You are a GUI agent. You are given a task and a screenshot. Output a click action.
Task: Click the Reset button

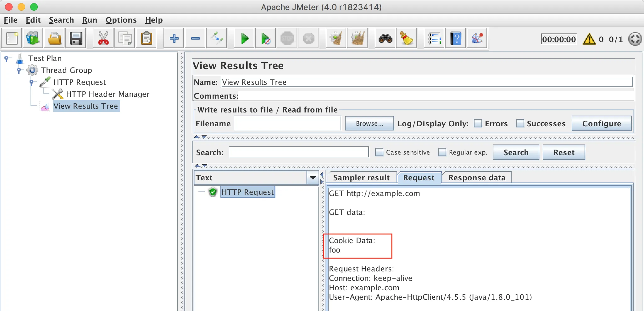(x=564, y=152)
